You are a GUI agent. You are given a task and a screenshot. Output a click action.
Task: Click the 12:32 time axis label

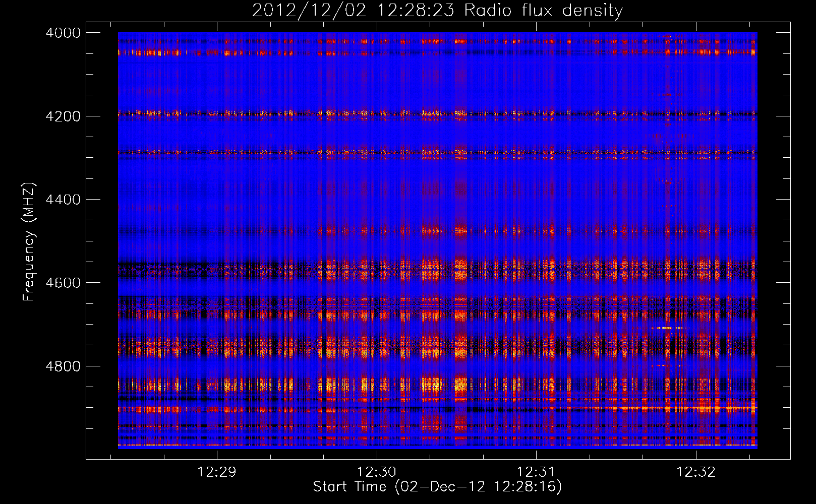(696, 472)
